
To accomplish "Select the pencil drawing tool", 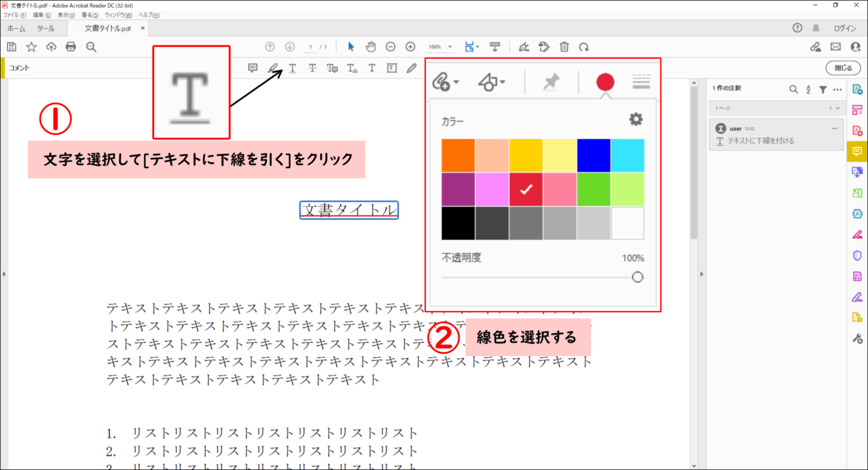I will 411,68.
